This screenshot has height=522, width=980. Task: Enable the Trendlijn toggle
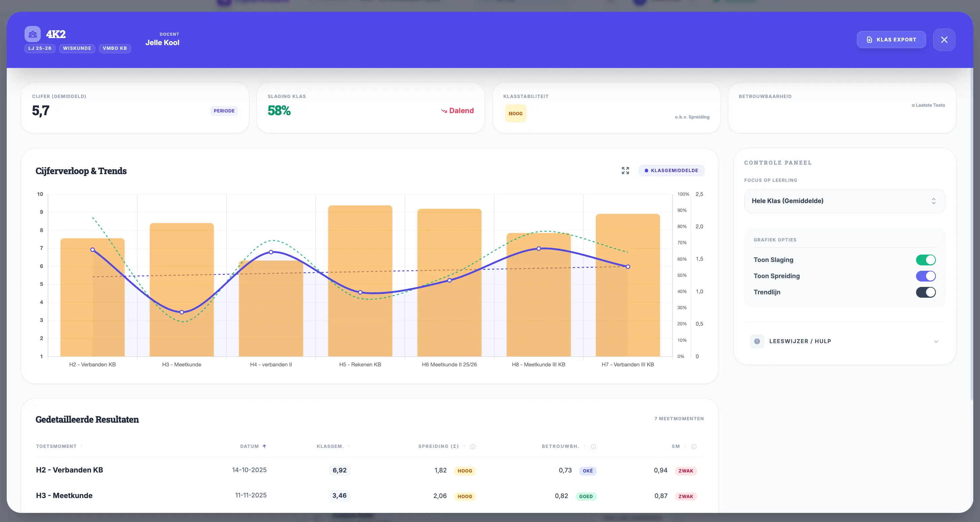(926, 292)
